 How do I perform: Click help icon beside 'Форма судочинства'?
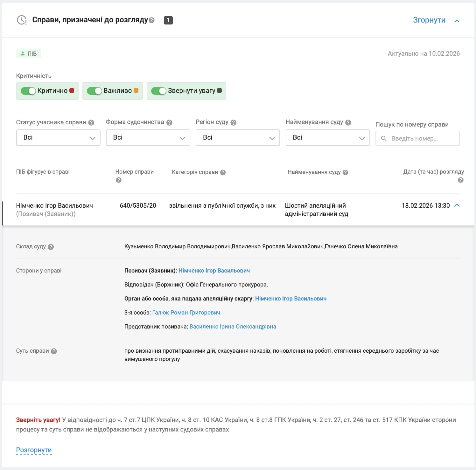(169, 122)
